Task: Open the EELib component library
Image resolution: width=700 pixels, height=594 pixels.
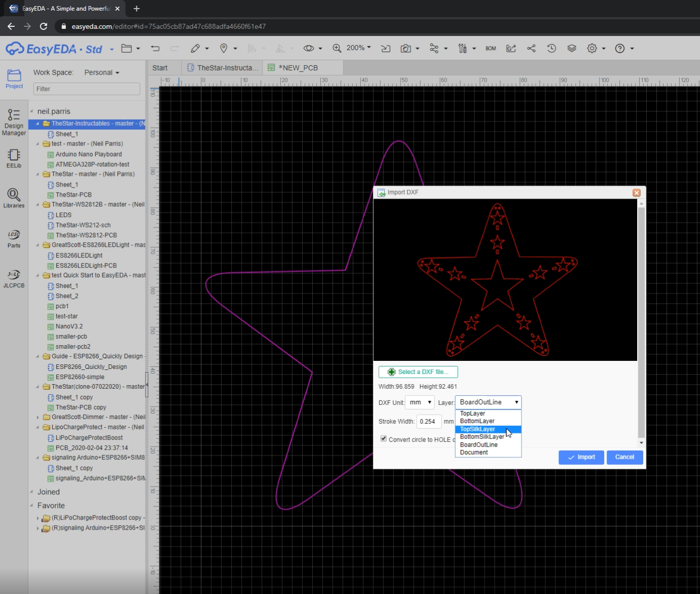Action: [x=14, y=158]
